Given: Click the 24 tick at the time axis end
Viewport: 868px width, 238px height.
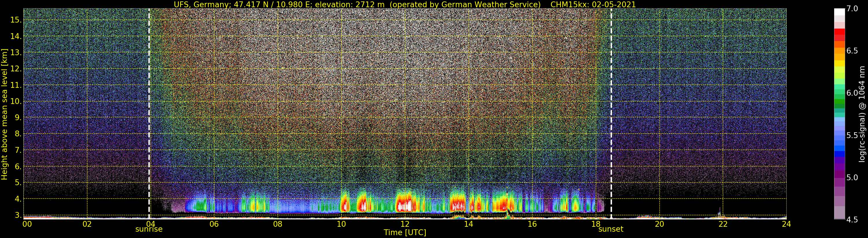Looking at the screenshot, I should tap(786, 224).
